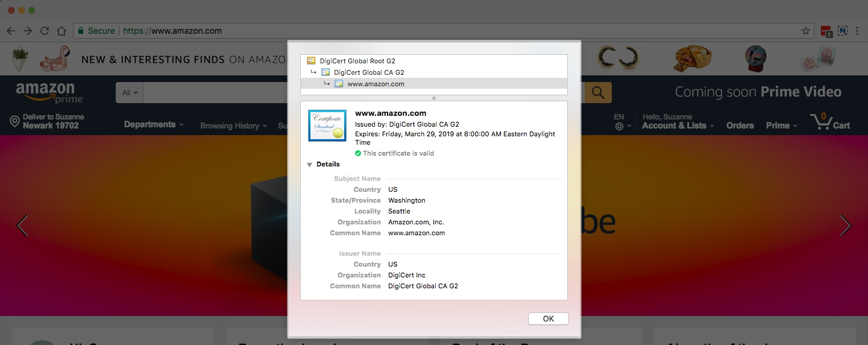Bookmark page with the star icon
This screenshot has width=868, height=345.
805,31
